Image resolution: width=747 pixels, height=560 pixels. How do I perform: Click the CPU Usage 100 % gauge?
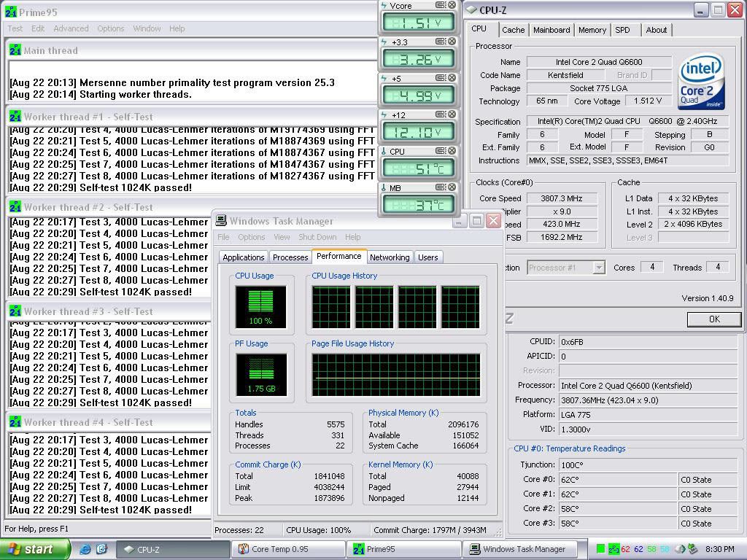coord(260,307)
